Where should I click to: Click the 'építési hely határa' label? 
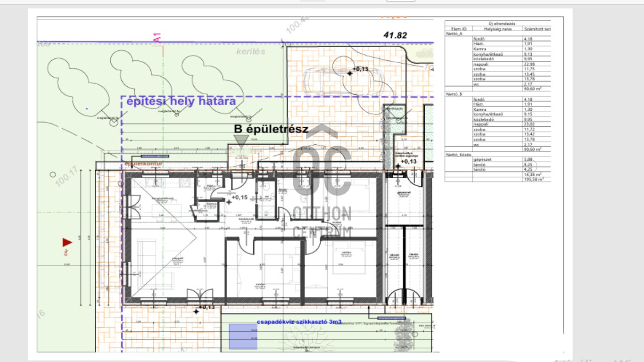[181, 101]
